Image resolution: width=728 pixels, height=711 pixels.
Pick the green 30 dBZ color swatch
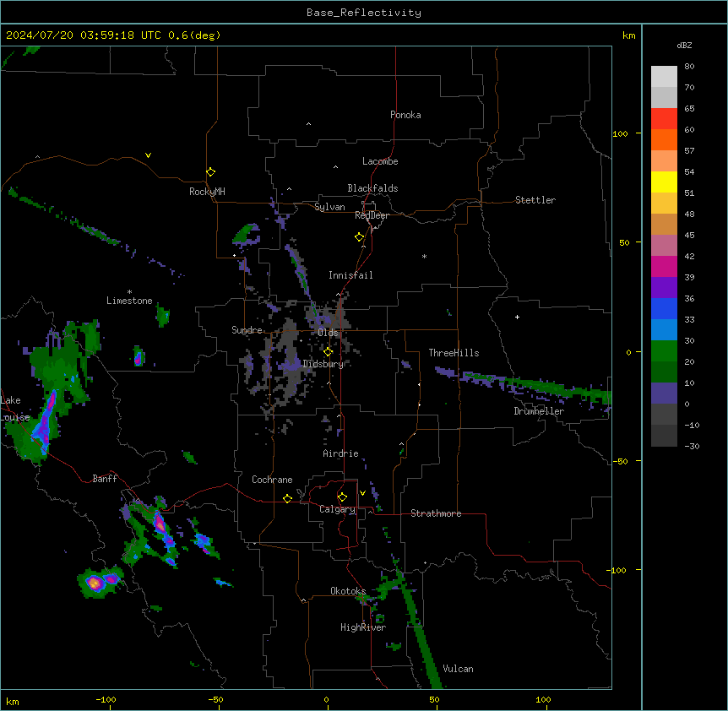pos(664,351)
